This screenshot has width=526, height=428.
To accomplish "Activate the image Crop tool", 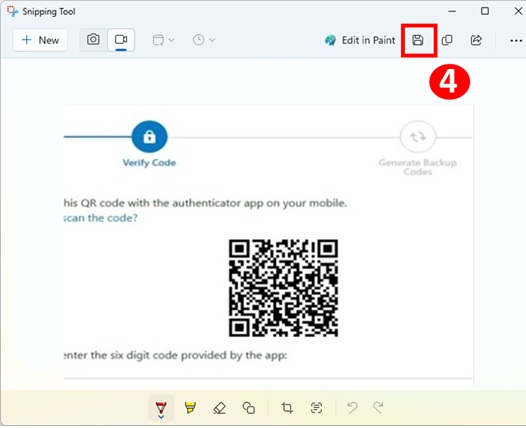I will coord(287,408).
